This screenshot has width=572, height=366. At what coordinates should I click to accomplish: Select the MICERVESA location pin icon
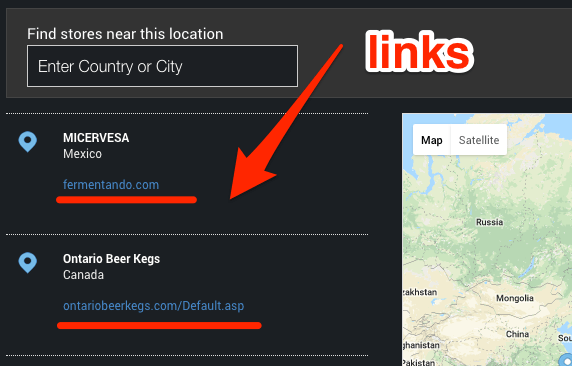[28, 142]
